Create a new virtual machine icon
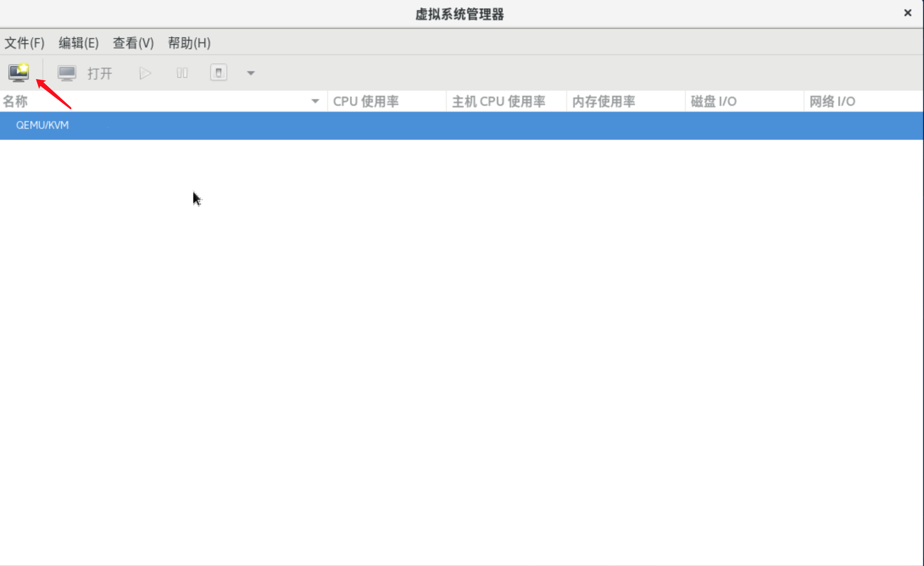 (x=19, y=72)
